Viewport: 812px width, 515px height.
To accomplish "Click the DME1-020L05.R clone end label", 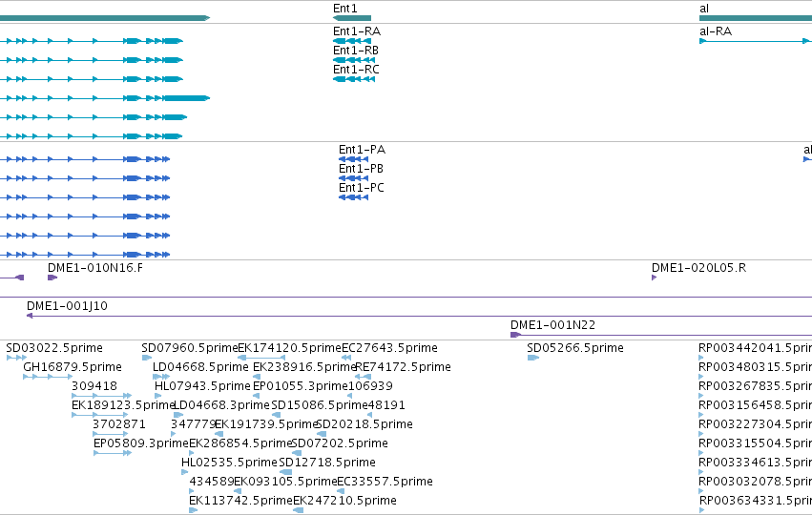I will pos(698,268).
